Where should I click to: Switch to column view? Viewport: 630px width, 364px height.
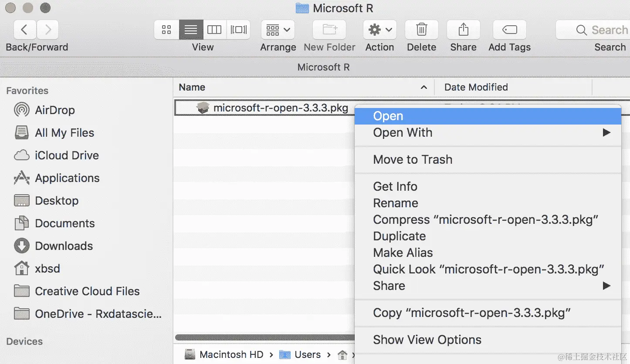coord(214,30)
